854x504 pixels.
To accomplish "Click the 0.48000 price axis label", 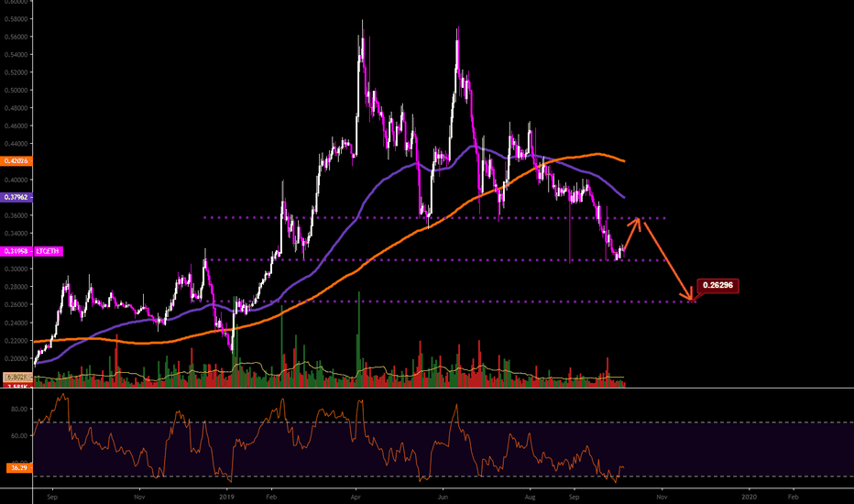I will pyautogui.click(x=16, y=108).
